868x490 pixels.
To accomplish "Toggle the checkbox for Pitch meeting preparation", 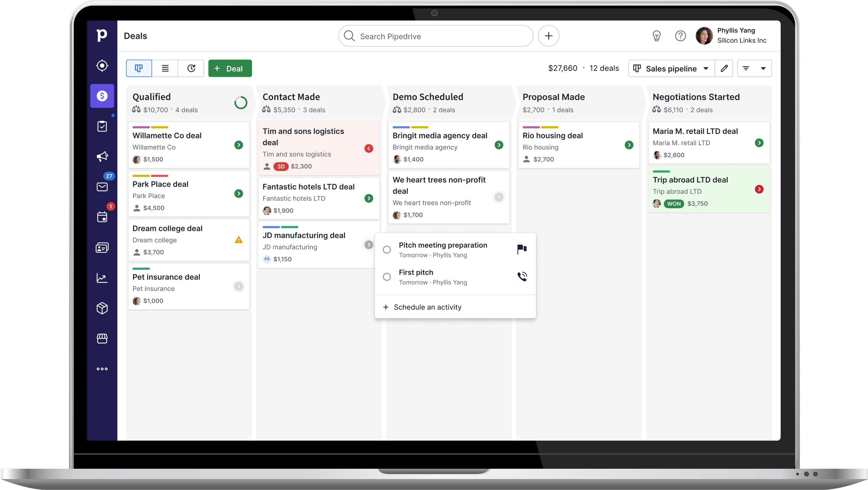I will [x=387, y=248].
